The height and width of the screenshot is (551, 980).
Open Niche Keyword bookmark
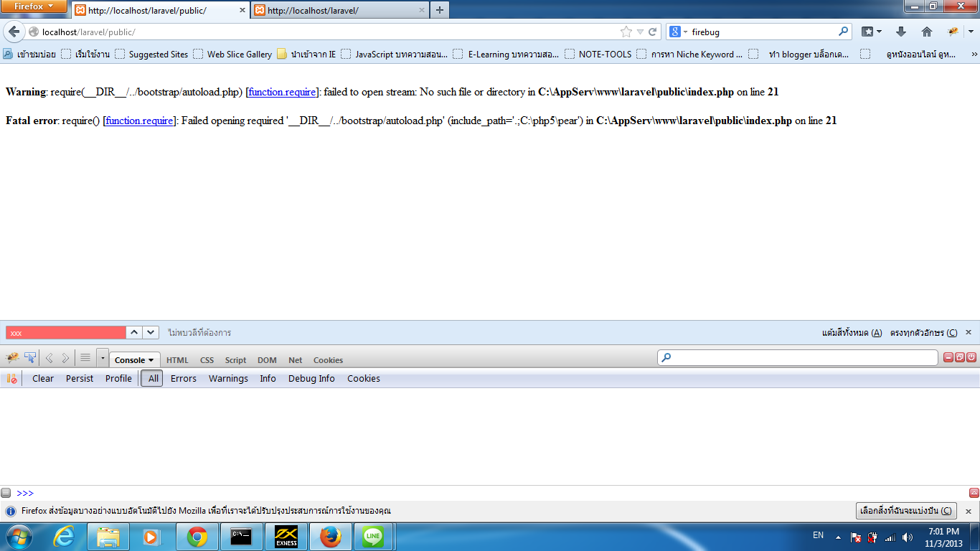click(x=689, y=54)
